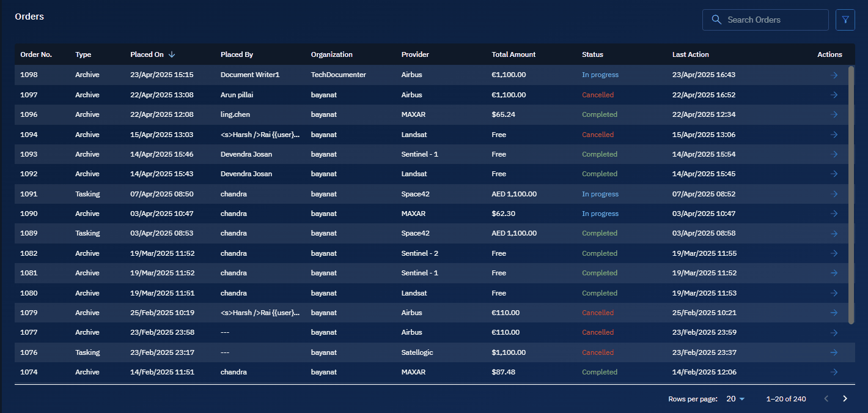Open order 1093 via action arrow
The width and height of the screenshot is (868, 413).
coord(834,154)
